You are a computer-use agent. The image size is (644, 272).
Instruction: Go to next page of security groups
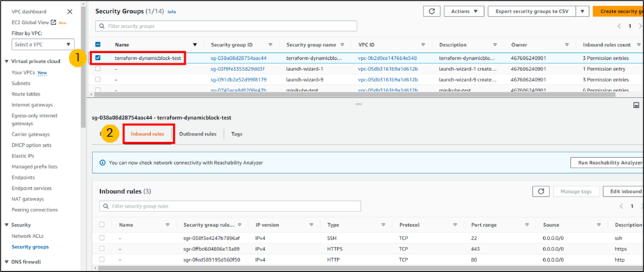coord(641,26)
